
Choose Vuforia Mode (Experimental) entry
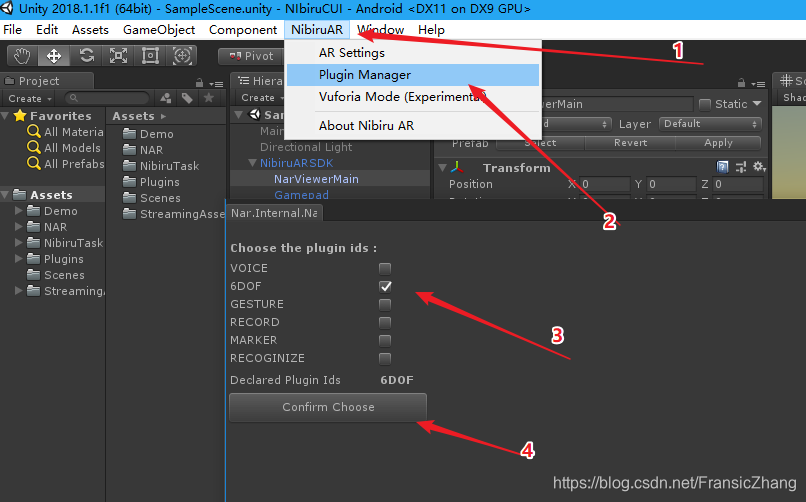tap(413, 97)
